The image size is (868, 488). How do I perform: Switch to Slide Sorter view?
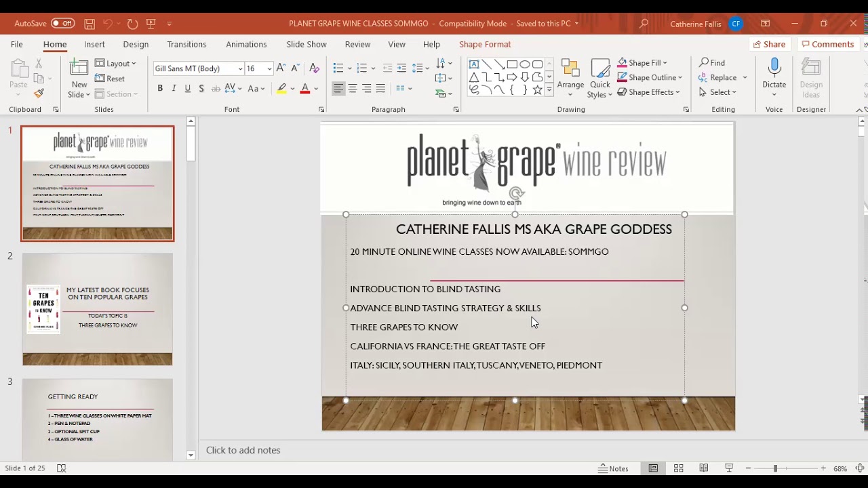pyautogui.click(x=678, y=468)
